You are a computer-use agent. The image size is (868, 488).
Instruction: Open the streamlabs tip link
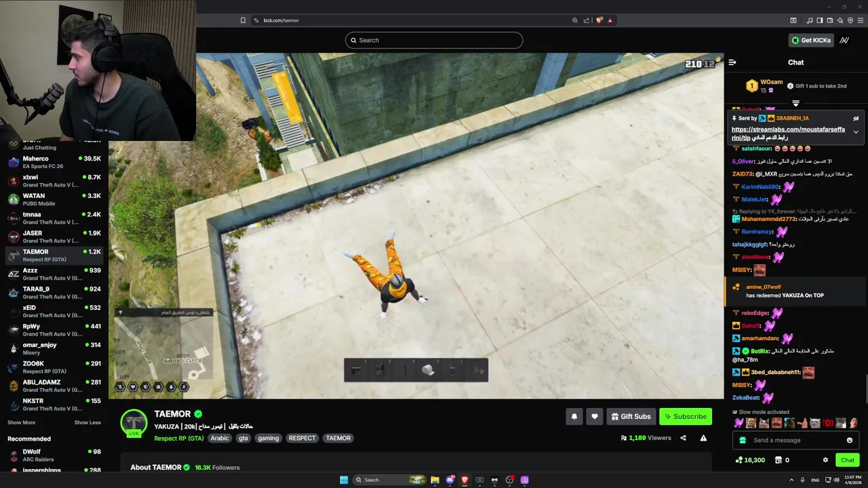(788, 134)
